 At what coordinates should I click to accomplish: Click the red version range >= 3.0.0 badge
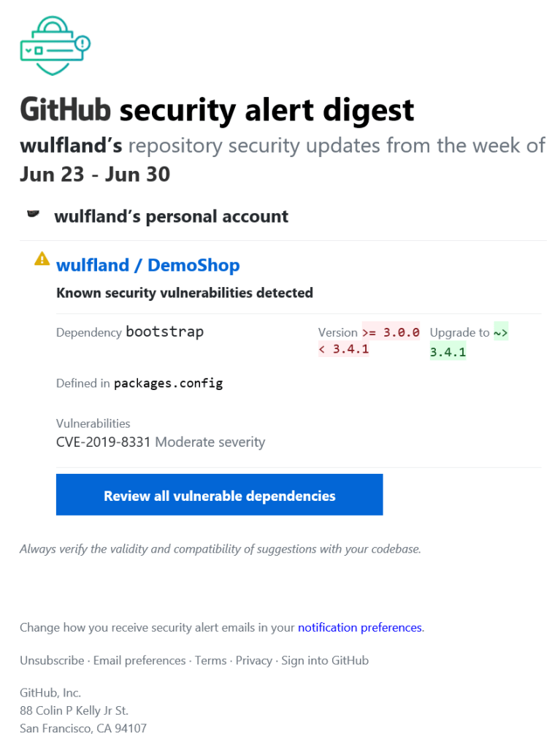click(391, 332)
